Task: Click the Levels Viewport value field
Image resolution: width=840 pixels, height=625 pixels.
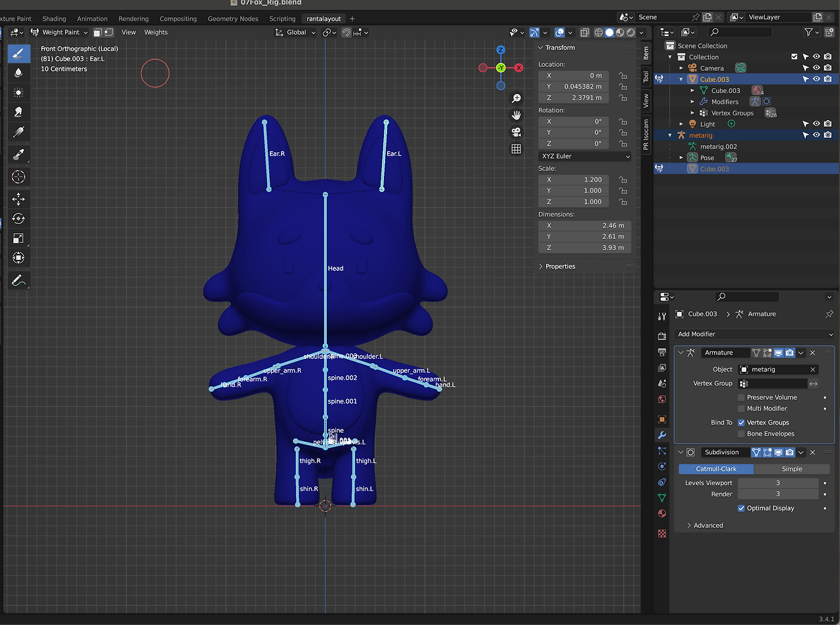Action: [778, 483]
